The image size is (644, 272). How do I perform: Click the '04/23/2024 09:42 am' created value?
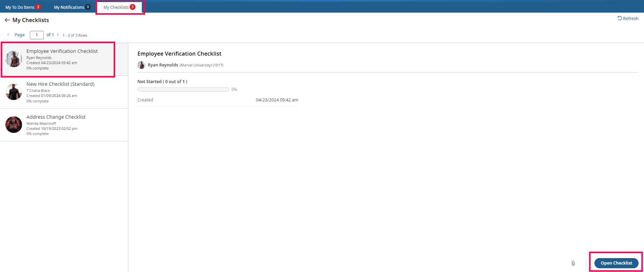(277, 100)
